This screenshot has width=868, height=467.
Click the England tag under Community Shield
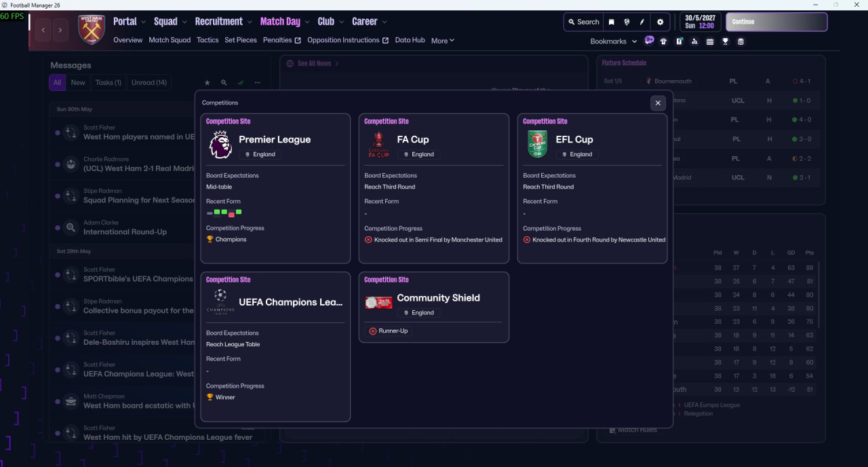(x=418, y=312)
